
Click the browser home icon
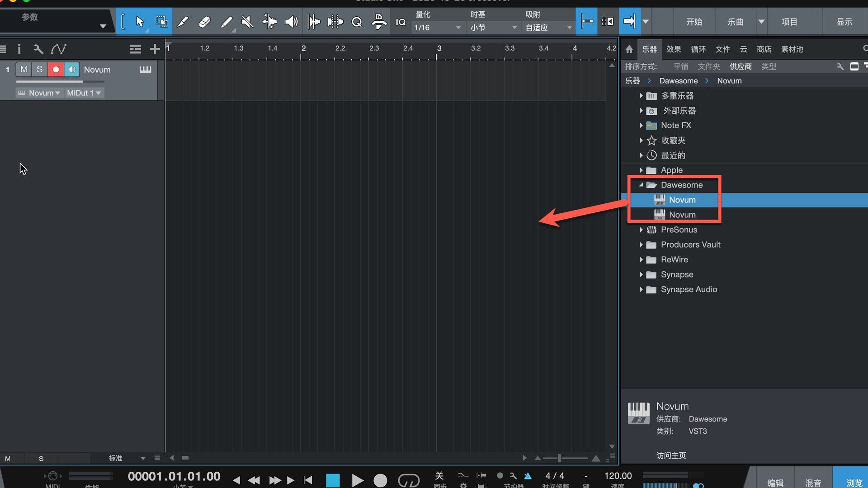629,49
